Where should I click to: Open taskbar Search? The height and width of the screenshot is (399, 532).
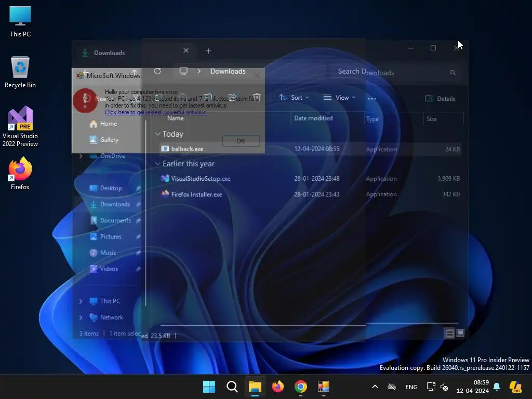tap(232, 387)
